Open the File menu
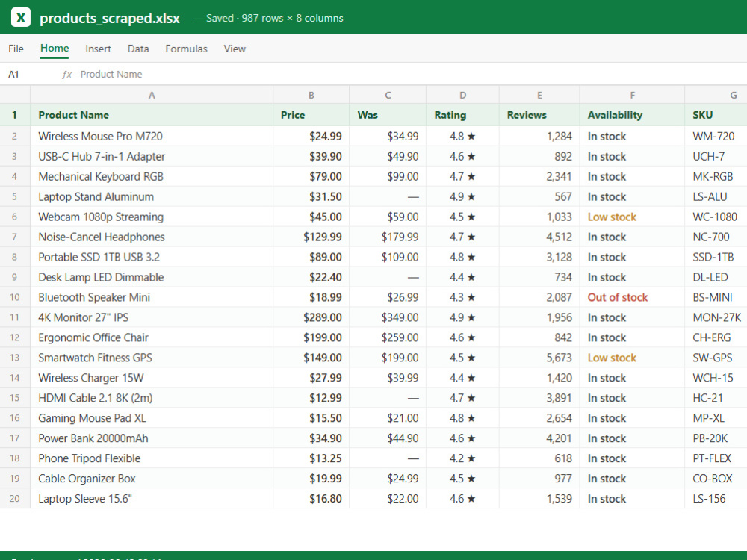The height and width of the screenshot is (560, 747). (x=16, y=49)
